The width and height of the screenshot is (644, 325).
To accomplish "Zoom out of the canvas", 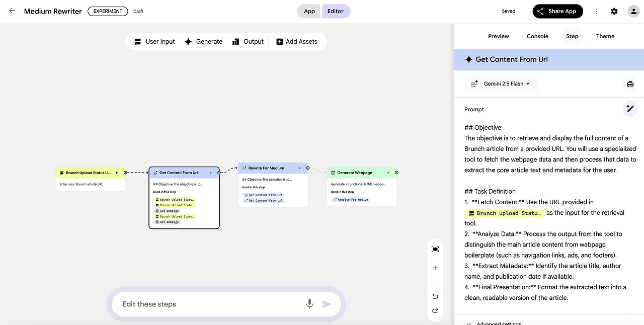I will coord(435,282).
